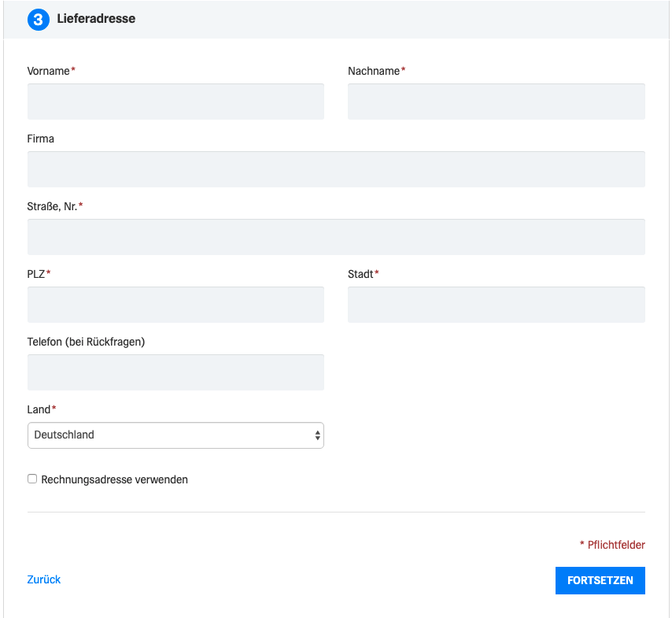
Task: Focus the Vorname input field
Action: pyautogui.click(x=175, y=102)
